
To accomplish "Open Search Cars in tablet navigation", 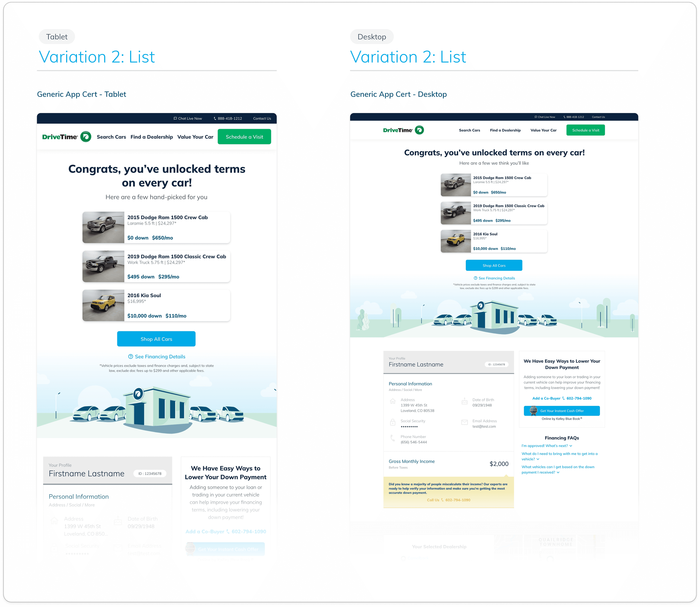I will (111, 137).
